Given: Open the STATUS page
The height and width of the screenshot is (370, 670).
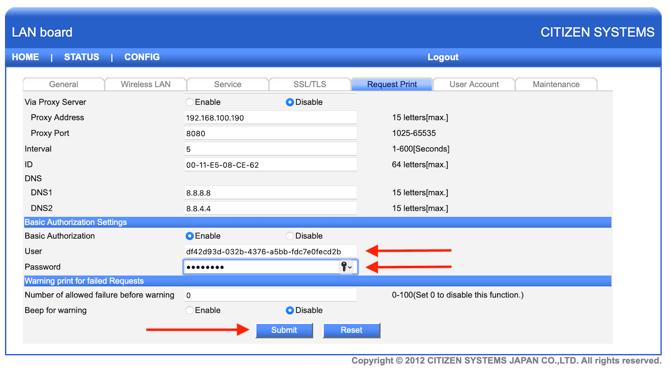Looking at the screenshot, I should click(81, 57).
